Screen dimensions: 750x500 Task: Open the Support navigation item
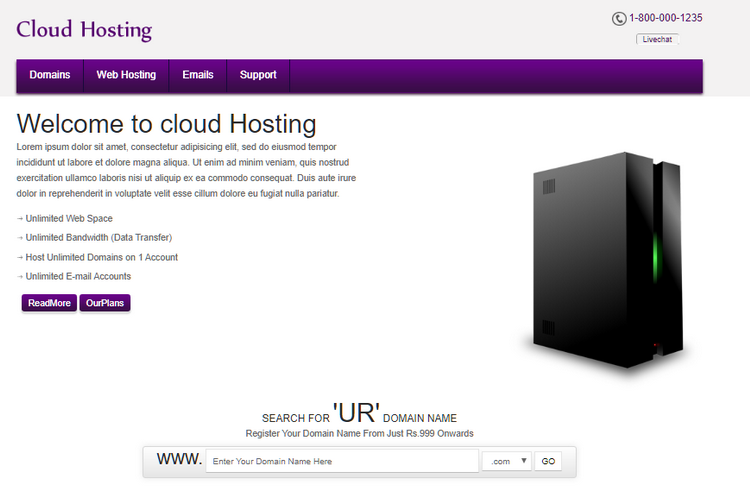258,75
